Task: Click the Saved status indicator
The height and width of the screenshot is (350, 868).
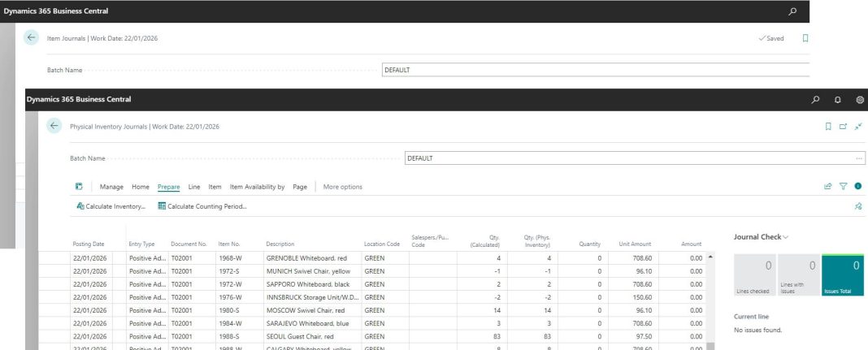Action: pos(771,38)
